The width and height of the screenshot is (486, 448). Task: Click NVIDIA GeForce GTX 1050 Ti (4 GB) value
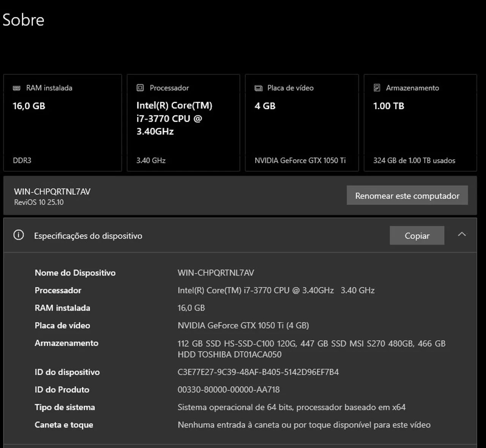click(243, 325)
